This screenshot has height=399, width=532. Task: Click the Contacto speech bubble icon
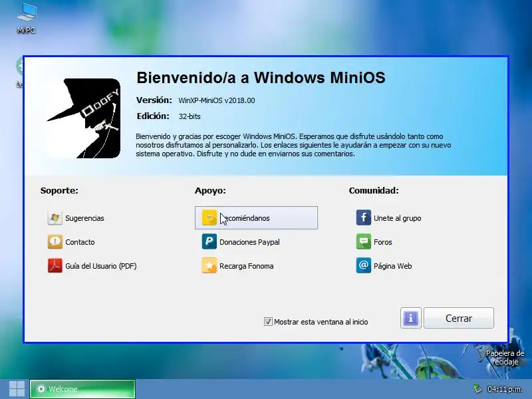[x=55, y=242]
